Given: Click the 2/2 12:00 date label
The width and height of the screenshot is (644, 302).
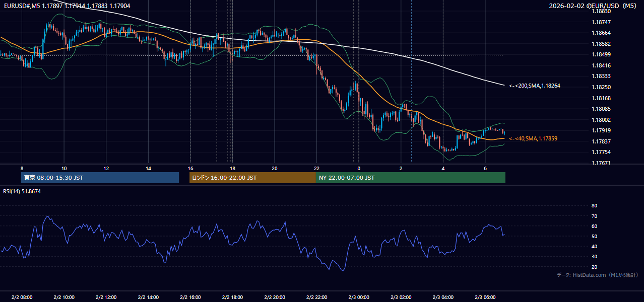Looking at the screenshot, I should click(x=106, y=297).
